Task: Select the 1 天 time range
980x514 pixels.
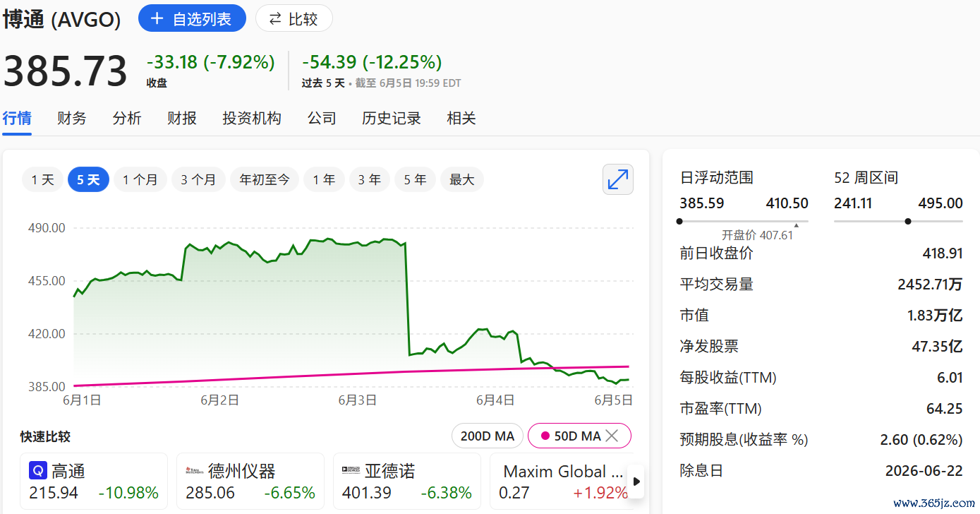Action: click(42, 179)
